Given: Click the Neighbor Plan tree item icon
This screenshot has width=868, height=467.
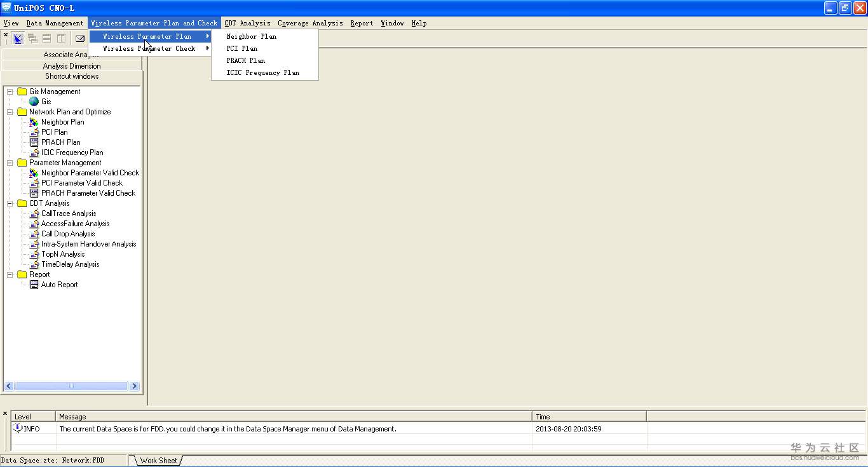Looking at the screenshot, I should click(34, 122).
